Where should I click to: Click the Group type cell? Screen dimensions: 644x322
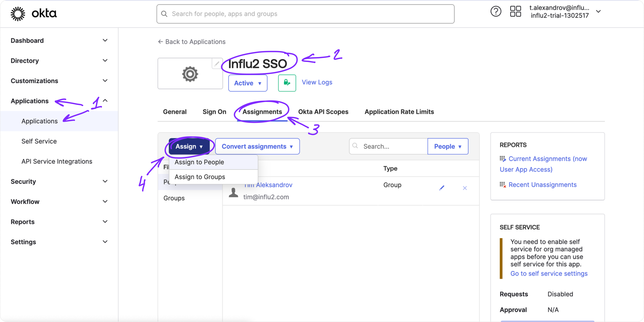tap(392, 185)
